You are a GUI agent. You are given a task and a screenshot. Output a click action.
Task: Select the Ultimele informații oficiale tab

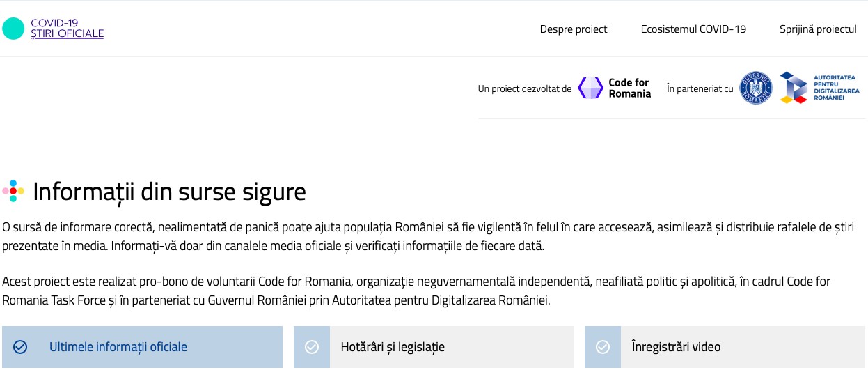coord(118,347)
